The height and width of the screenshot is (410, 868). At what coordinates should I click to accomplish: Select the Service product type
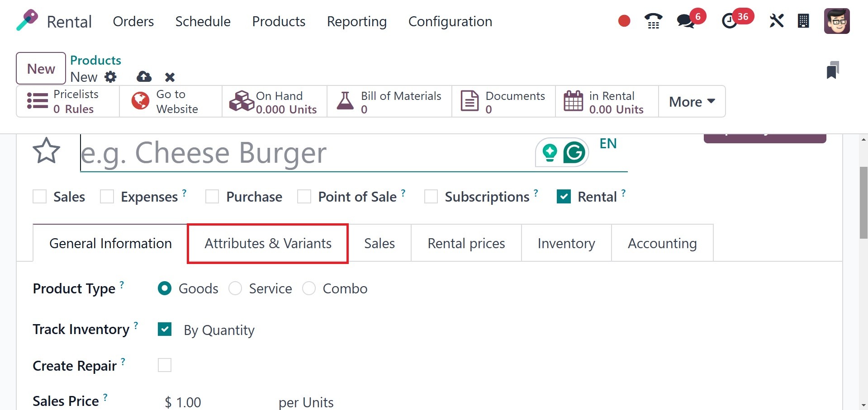click(x=235, y=288)
